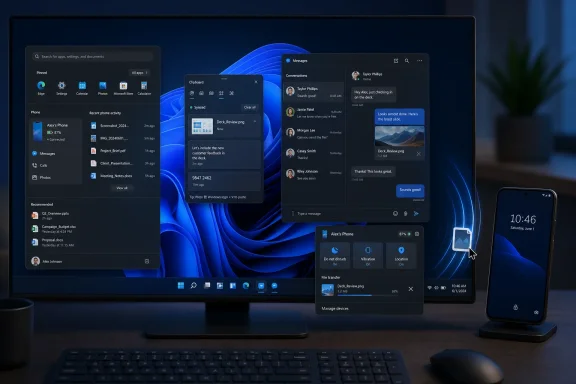This screenshot has width=576, height=384.
Task: Open Calls in the Phone section
Action: 40,165
